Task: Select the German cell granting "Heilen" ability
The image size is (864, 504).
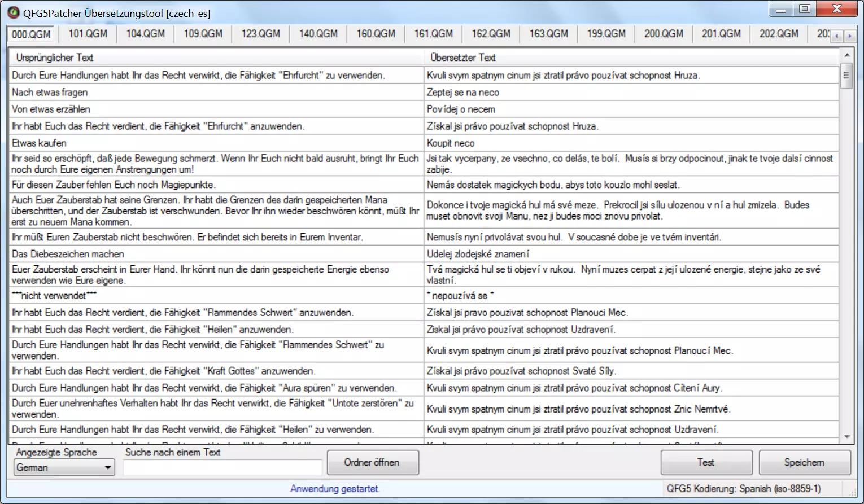Action: click(216, 329)
